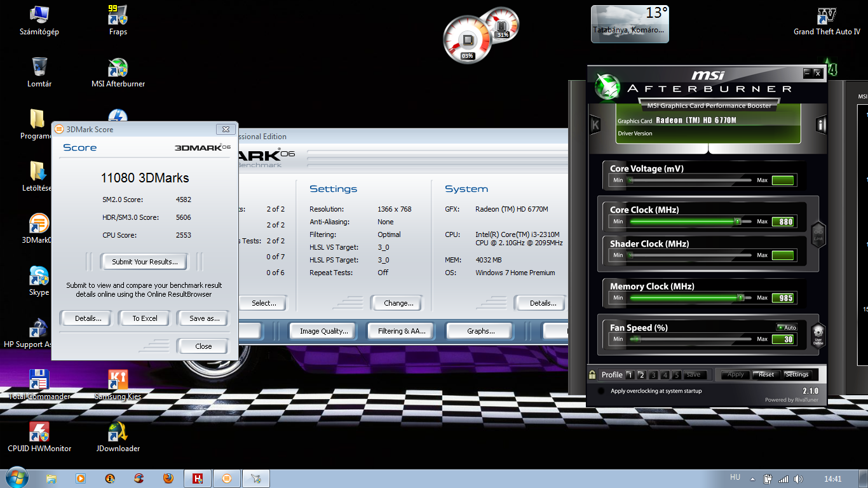Launch the MSI Afterburner desktop shortcut

[x=118, y=72]
